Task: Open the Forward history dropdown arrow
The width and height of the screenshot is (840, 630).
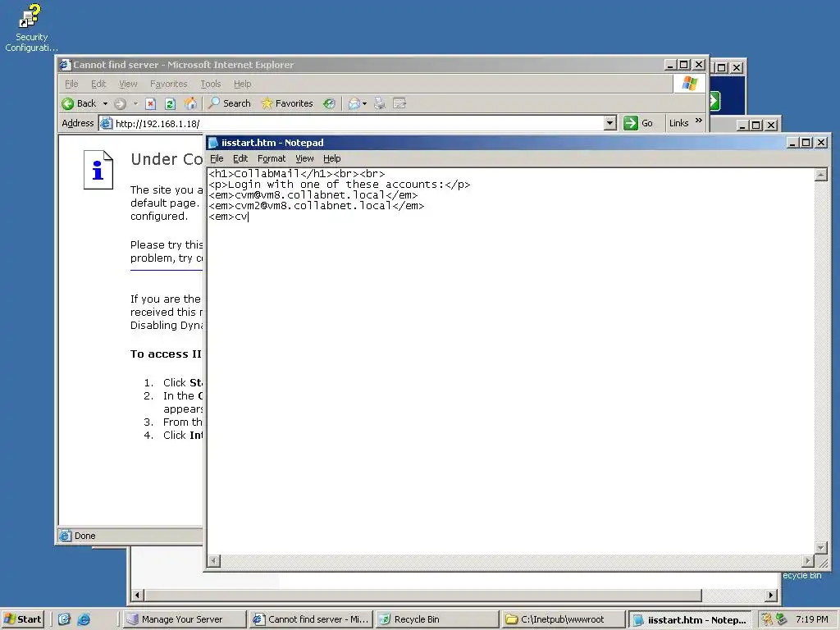Action: pos(135,103)
